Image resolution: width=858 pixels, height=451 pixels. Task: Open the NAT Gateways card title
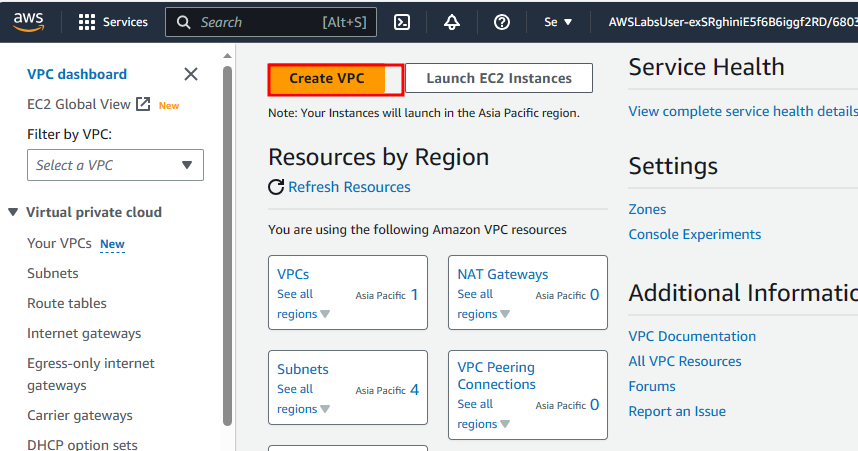502,274
